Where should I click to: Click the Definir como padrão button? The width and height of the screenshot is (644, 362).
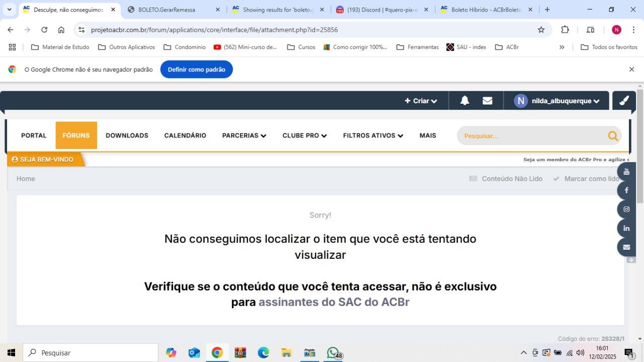point(197,69)
